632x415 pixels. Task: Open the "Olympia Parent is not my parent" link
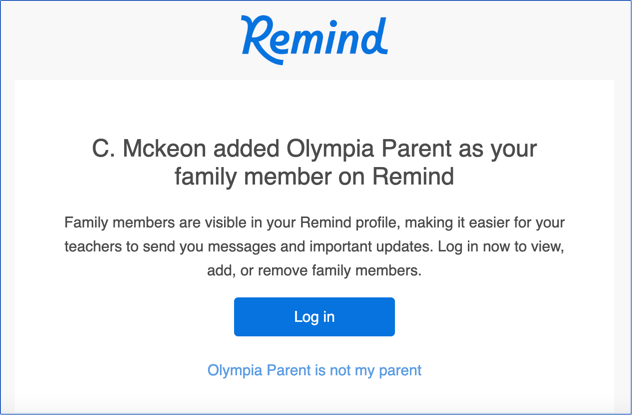tap(314, 370)
